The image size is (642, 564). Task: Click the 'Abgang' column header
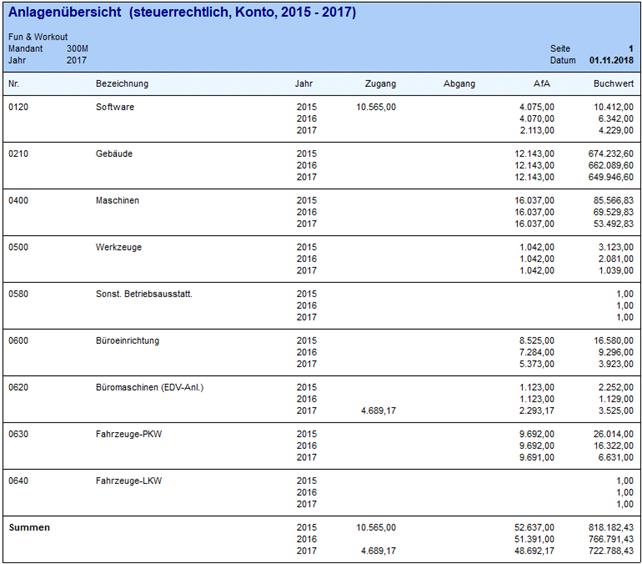tap(459, 83)
